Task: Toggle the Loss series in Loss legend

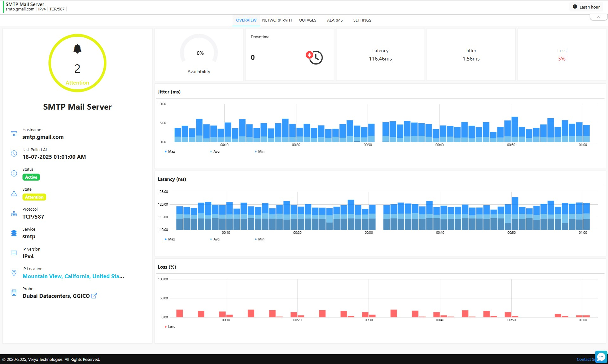Action: [x=170, y=327]
